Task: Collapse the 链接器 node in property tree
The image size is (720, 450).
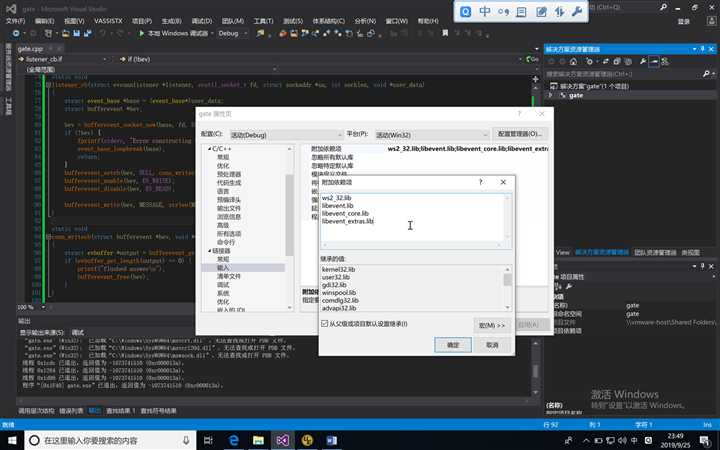Action: coord(209,251)
